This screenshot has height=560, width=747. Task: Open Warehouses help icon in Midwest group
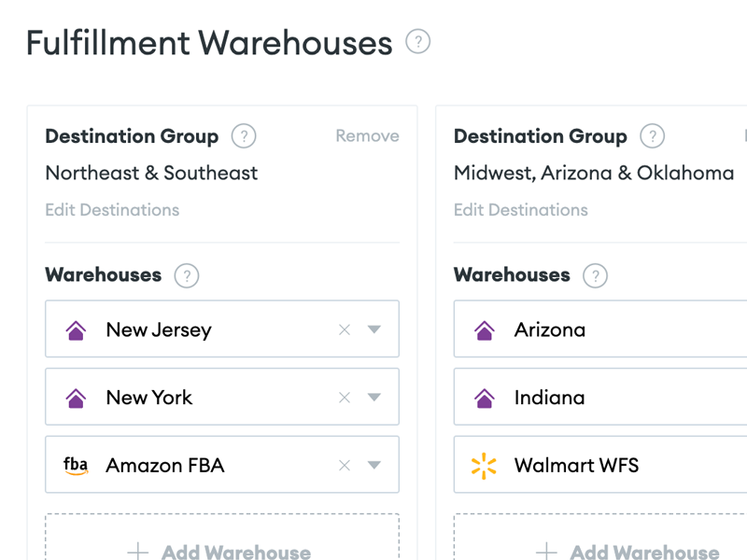(595, 275)
